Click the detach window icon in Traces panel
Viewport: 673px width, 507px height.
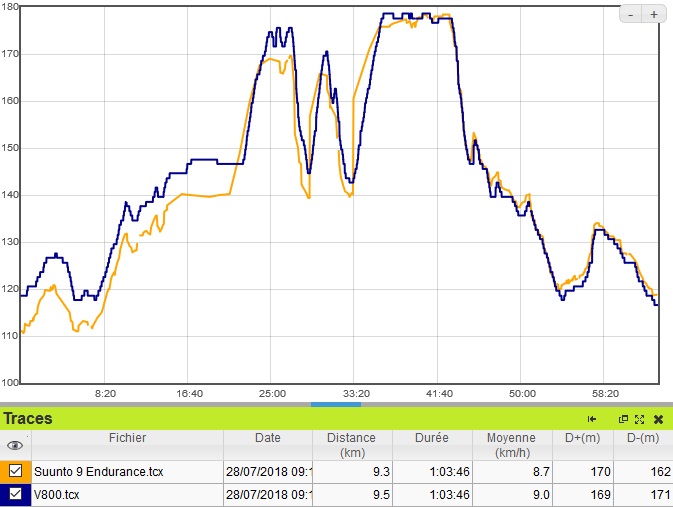click(x=623, y=419)
